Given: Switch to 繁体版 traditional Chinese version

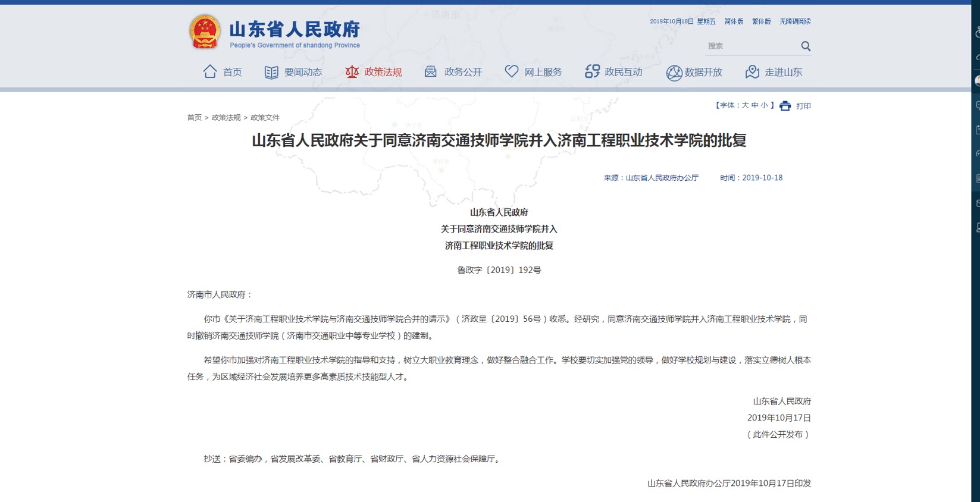Looking at the screenshot, I should coord(761,21).
